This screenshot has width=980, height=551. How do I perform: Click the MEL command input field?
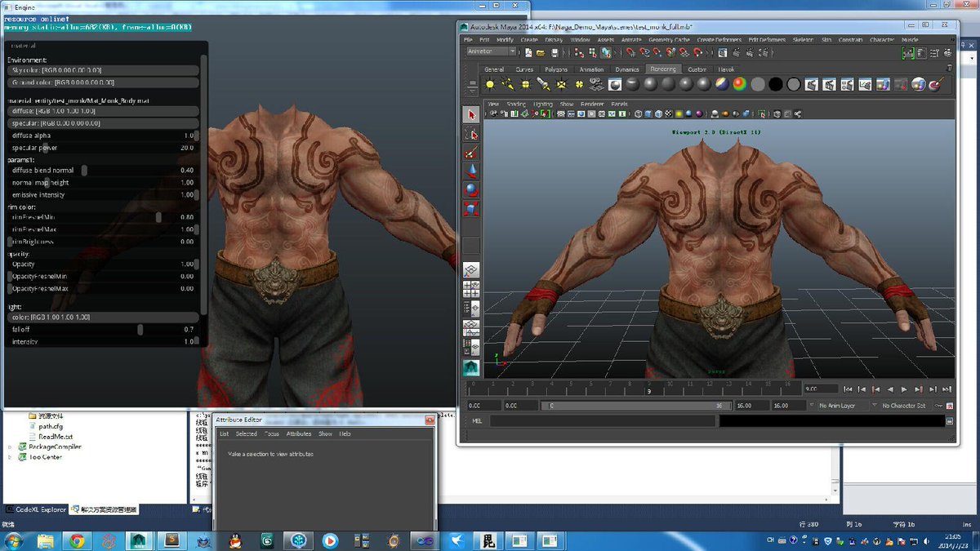tap(603, 421)
